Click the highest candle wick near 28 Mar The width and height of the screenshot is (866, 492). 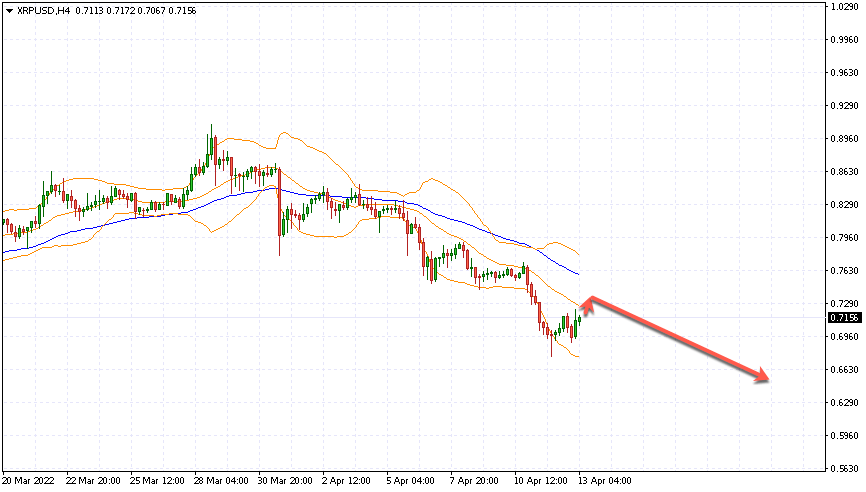pyautogui.click(x=211, y=128)
